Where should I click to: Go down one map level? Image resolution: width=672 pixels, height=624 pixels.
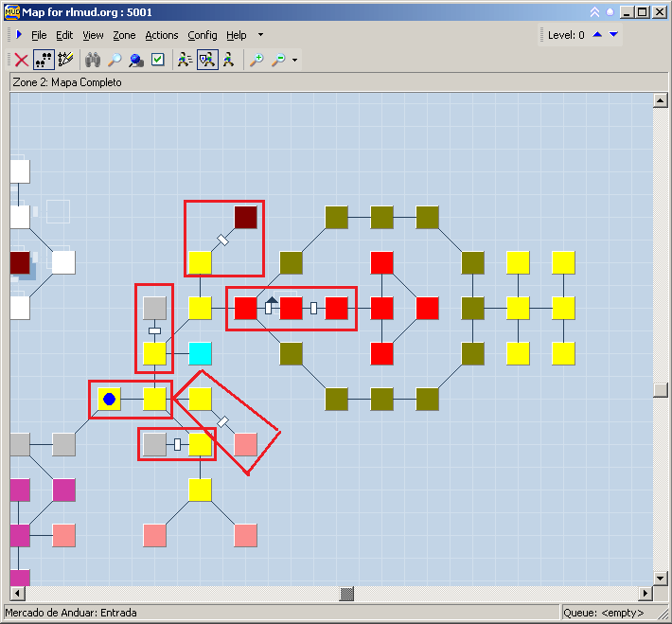click(x=613, y=35)
